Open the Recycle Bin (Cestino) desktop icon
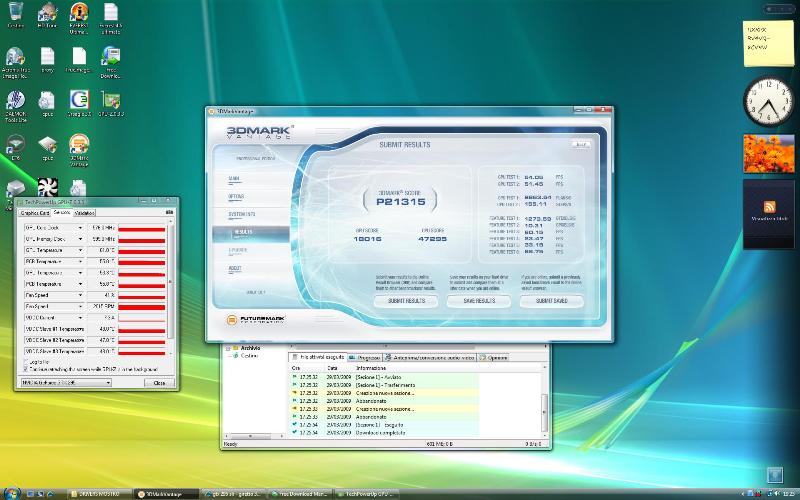Image resolution: width=800 pixels, height=500 pixels. tap(16, 15)
